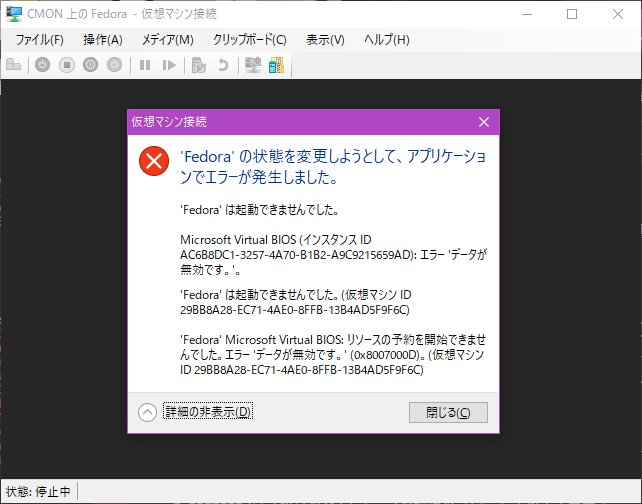Toggle enhanced session mode icon

coord(253,65)
